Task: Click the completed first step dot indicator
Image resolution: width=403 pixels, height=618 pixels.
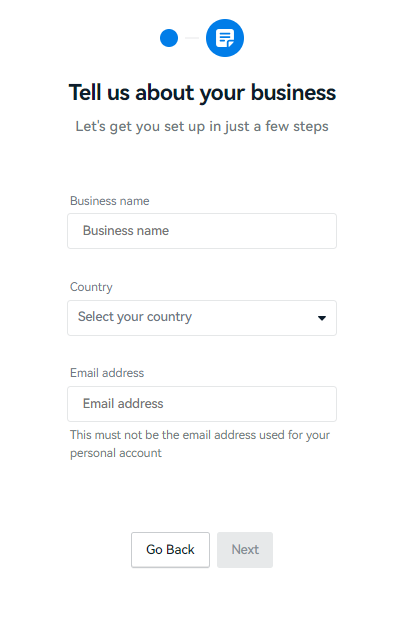Action: pos(169,38)
